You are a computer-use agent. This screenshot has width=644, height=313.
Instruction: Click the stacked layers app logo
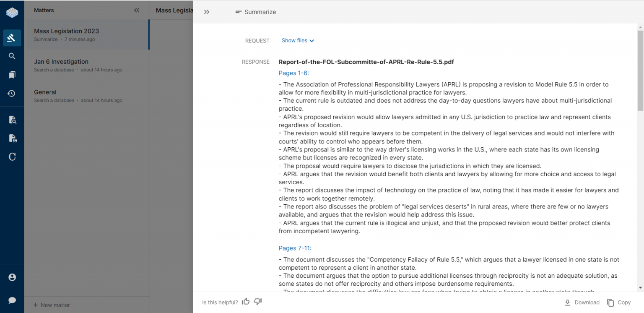(x=12, y=13)
